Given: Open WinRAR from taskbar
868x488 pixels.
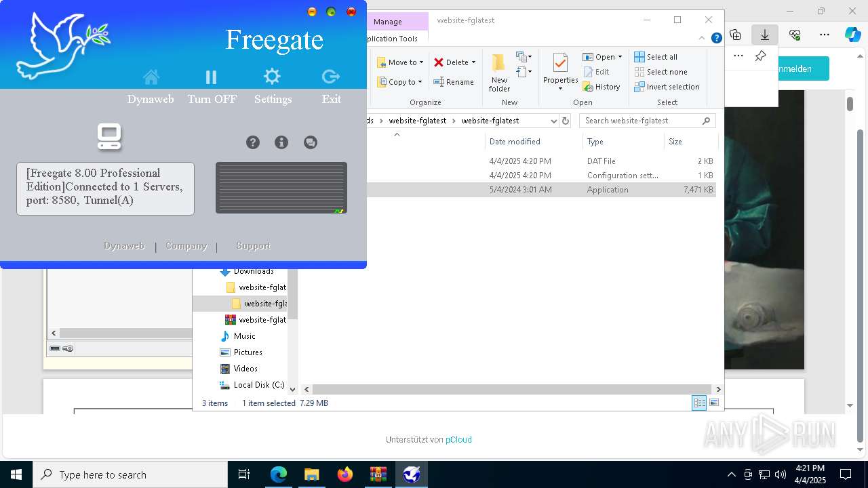Looking at the screenshot, I should (x=378, y=474).
